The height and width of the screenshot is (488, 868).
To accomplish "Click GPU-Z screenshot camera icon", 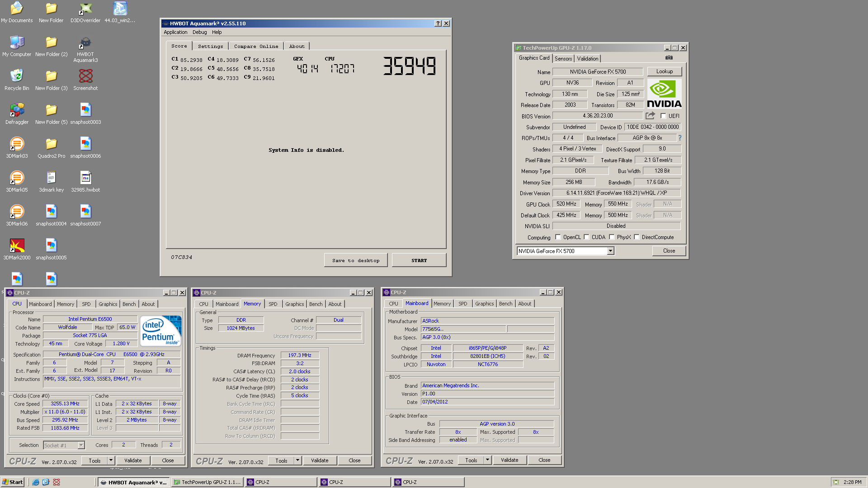I will pyautogui.click(x=669, y=58).
